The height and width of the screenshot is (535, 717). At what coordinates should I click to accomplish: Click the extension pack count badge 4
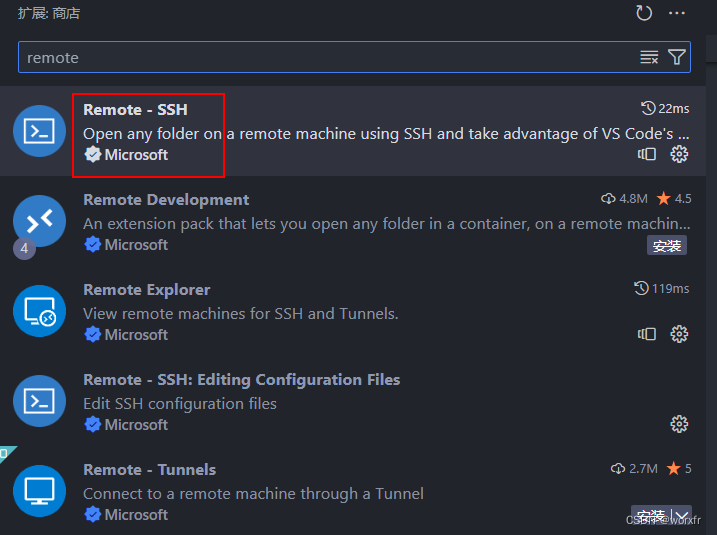[24, 248]
